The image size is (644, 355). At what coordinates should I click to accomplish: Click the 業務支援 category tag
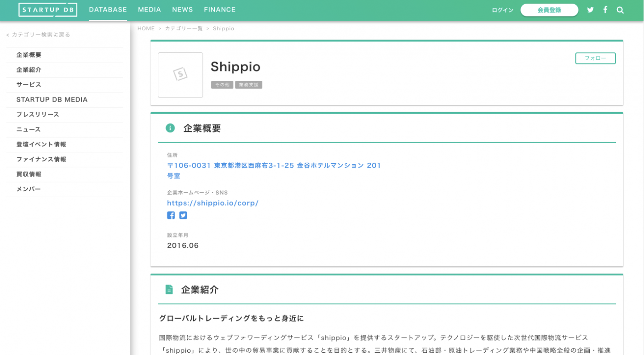point(248,85)
